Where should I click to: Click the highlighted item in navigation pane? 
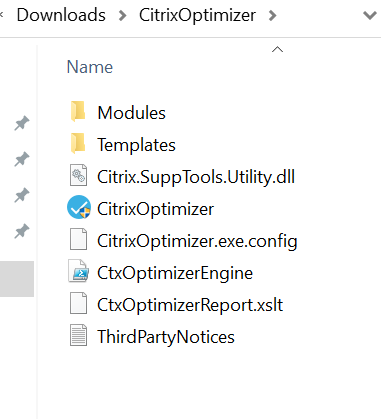[x=17, y=279]
